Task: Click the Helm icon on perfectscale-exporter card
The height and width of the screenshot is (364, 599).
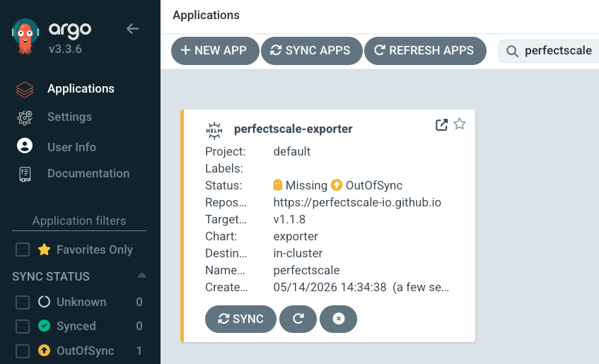Action: point(214,131)
